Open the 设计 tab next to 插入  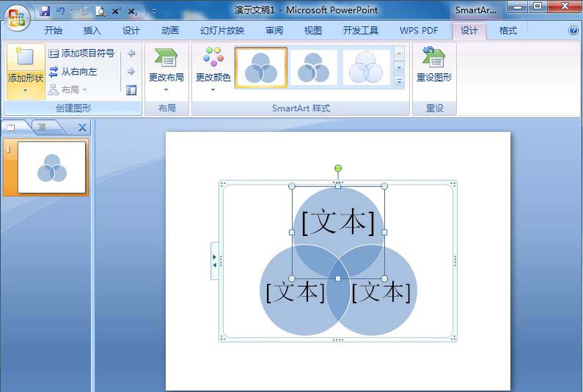[x=131, y=31]
